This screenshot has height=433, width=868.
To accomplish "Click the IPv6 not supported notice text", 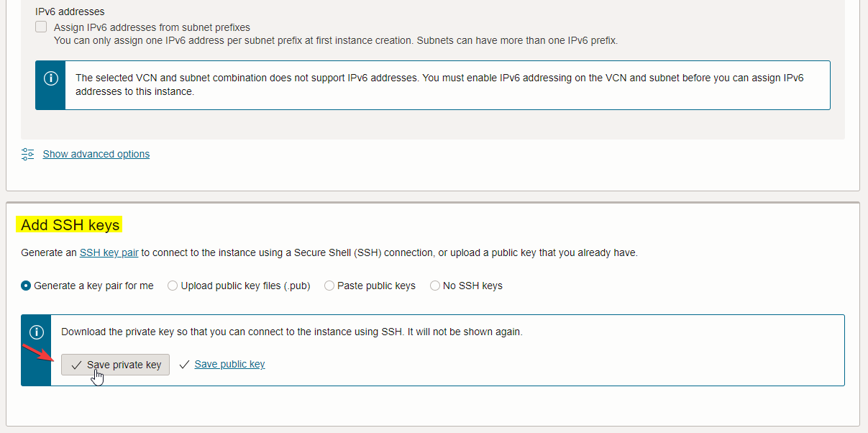I will (x=439, y=85).
